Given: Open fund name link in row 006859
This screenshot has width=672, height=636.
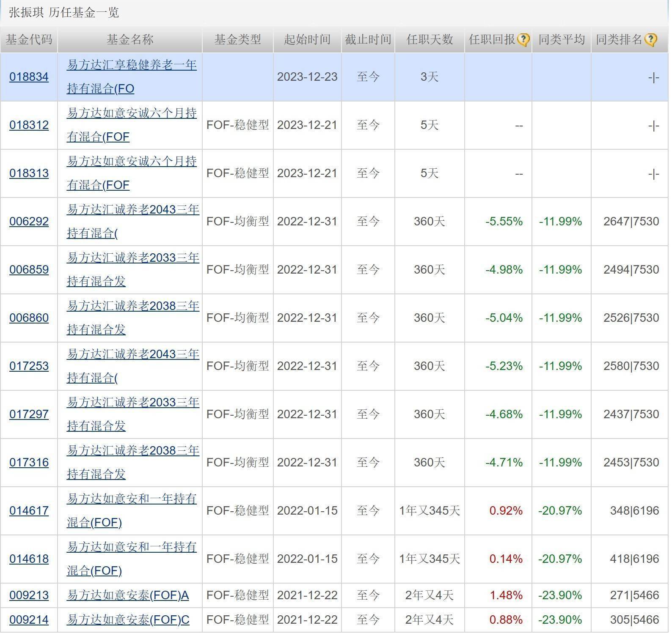Looking at the screenshot, I should click(133, 270).
